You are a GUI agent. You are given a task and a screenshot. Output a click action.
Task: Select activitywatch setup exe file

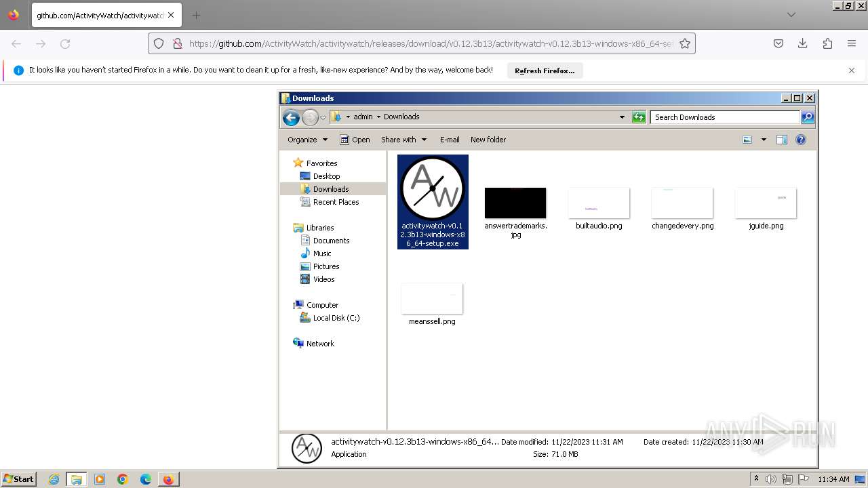433,202
